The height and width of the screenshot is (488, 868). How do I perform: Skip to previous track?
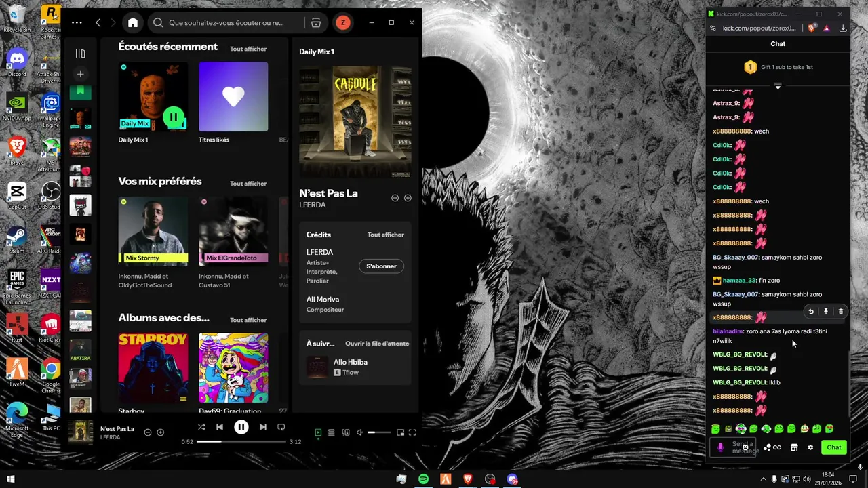click(x=220, y=427)
